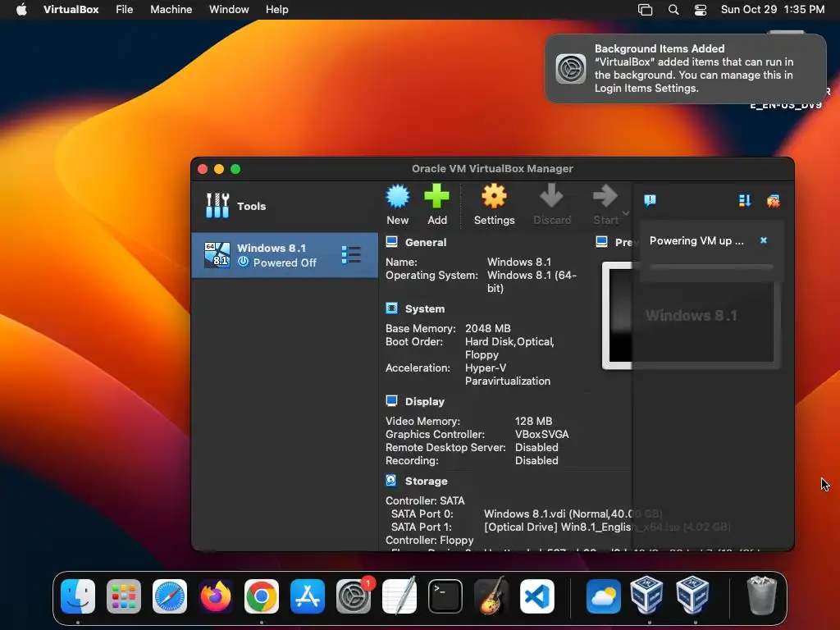Click the date and time in menu bar
The image size is (840, 630).
pyautogui.click(x=773, y=10)
